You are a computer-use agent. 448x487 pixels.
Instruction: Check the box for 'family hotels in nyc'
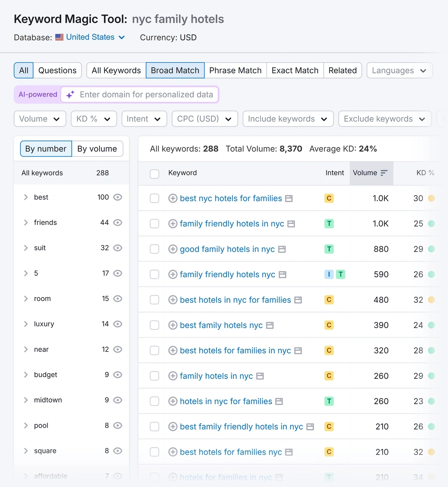point(155,376)
